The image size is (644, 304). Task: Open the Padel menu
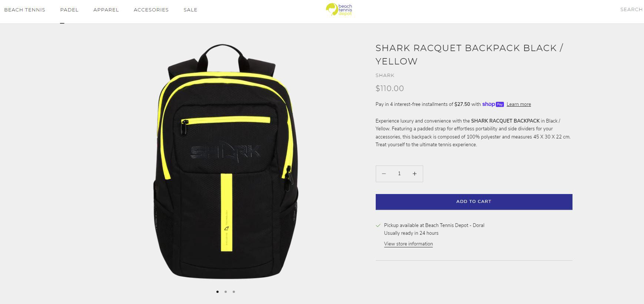69,10
